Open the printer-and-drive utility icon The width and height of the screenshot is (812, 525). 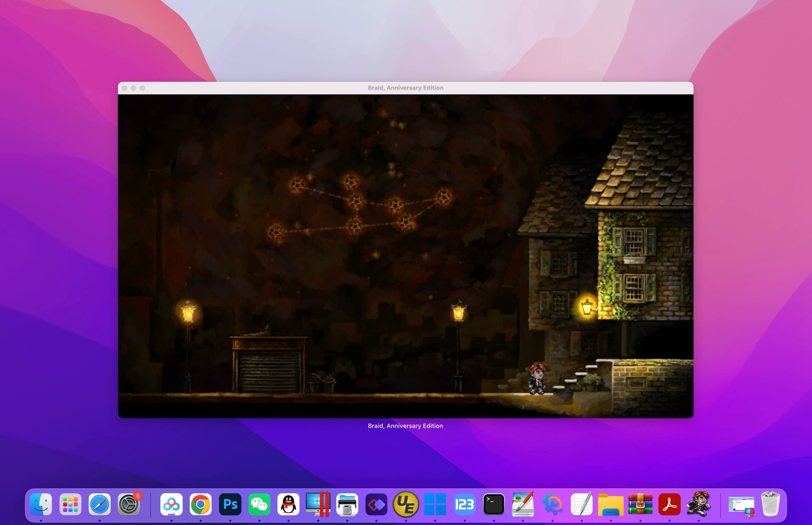coord(347,504)
